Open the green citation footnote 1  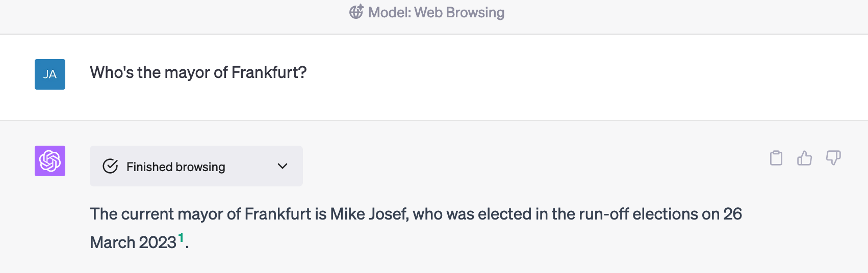point(181,237)
